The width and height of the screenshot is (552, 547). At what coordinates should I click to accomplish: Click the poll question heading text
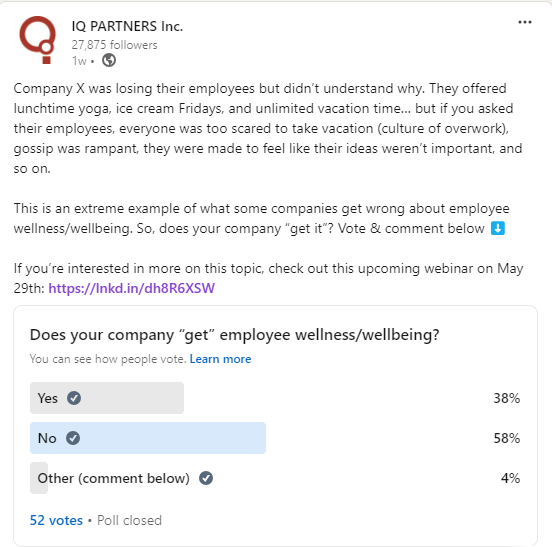pyautogui.click(x=234, y=335)
